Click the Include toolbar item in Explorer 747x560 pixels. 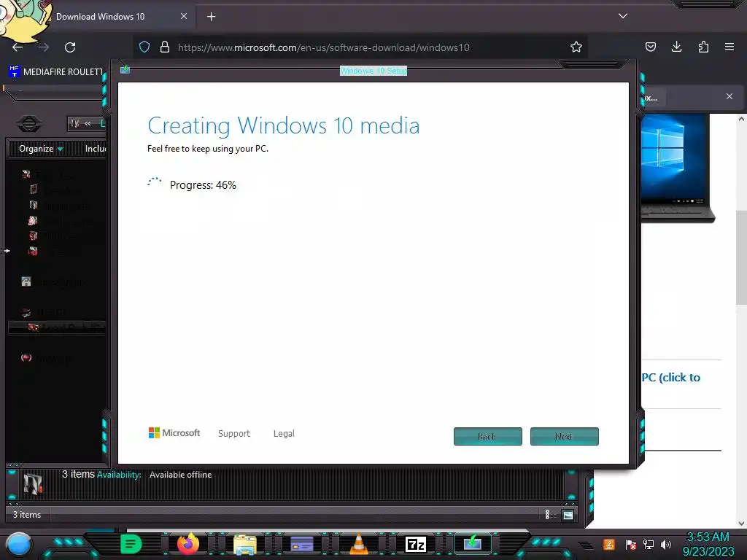96,149
